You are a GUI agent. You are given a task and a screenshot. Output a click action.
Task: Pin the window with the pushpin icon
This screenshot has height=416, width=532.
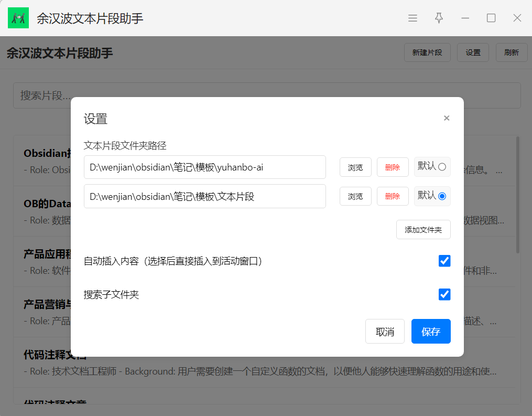coord(439,18)
